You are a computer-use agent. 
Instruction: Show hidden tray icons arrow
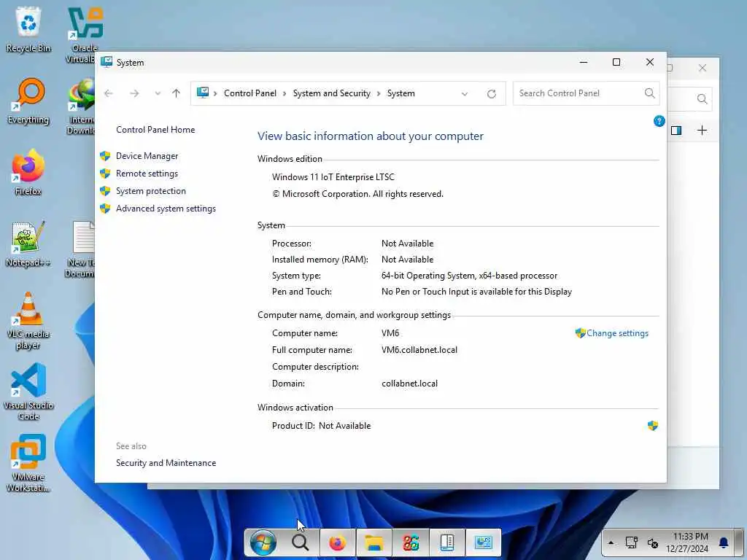click(611, 542)
